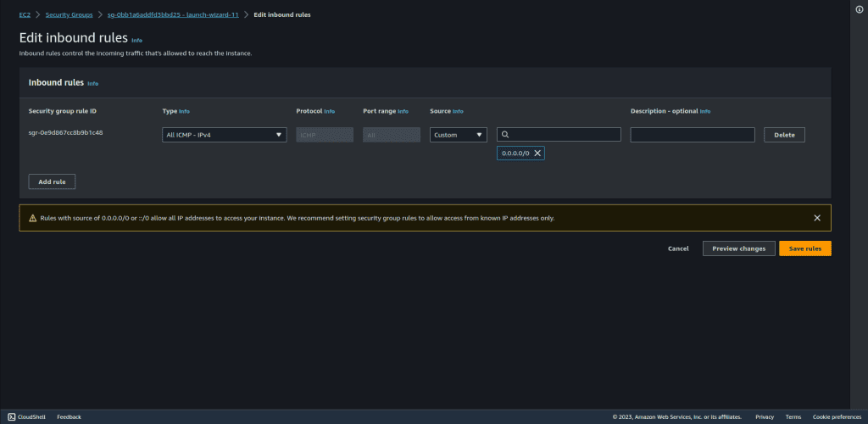Click the CloudShell icon in footer
Viewport: 868px width, 424px height.
[x=12, y=416]
